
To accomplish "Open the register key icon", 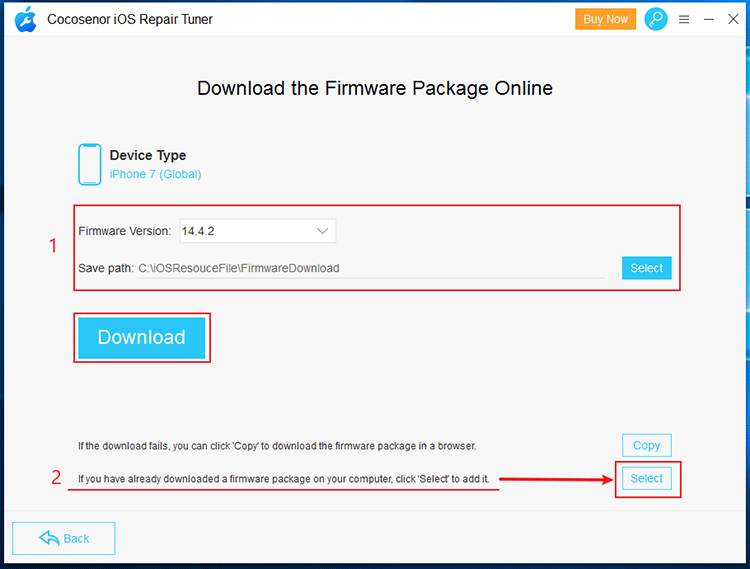I will point(656,19).
